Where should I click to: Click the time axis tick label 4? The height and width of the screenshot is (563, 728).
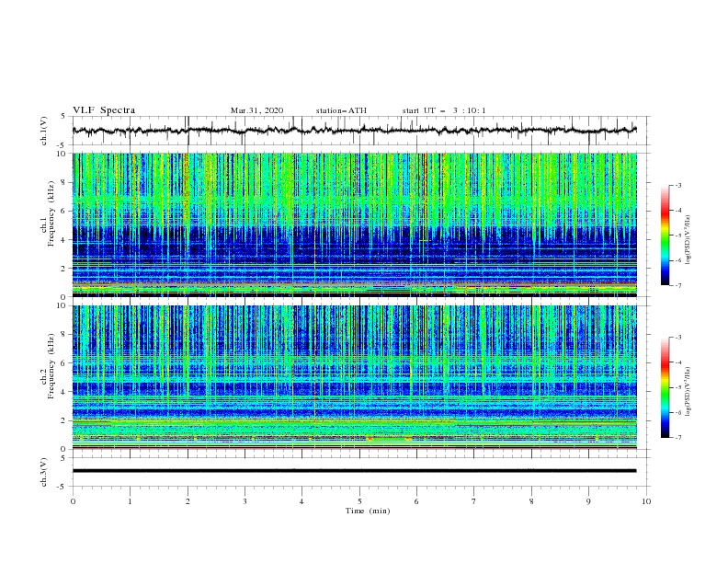[x=302, y=501]
